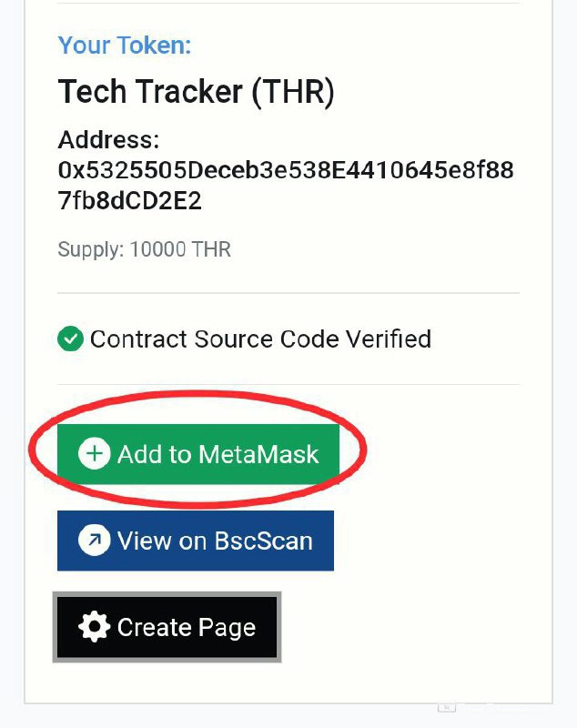Click the arrow icon on View on BscScan
Viewport: 577px width, 728px height.
click(x=95, y=541)
